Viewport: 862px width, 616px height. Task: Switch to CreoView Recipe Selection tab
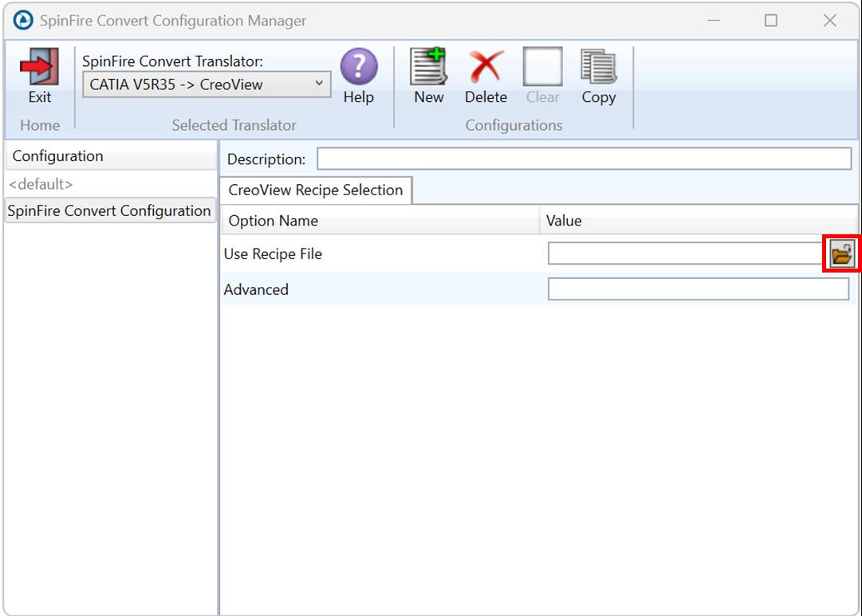pyautogui.click(x=316, y=190)
